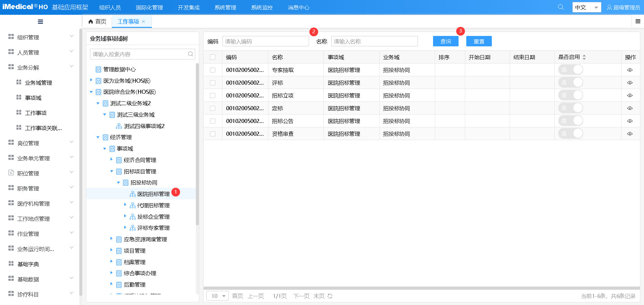Click the home icon on the 首页 tab
Image resolution: width=644 pixels, height=305 pixels.
coord(90,21)
